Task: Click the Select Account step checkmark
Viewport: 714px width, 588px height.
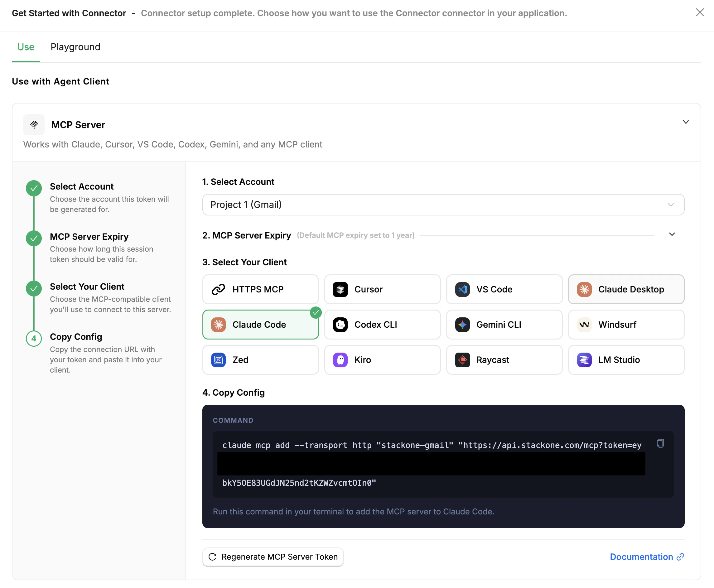Action: click(34, 188)
